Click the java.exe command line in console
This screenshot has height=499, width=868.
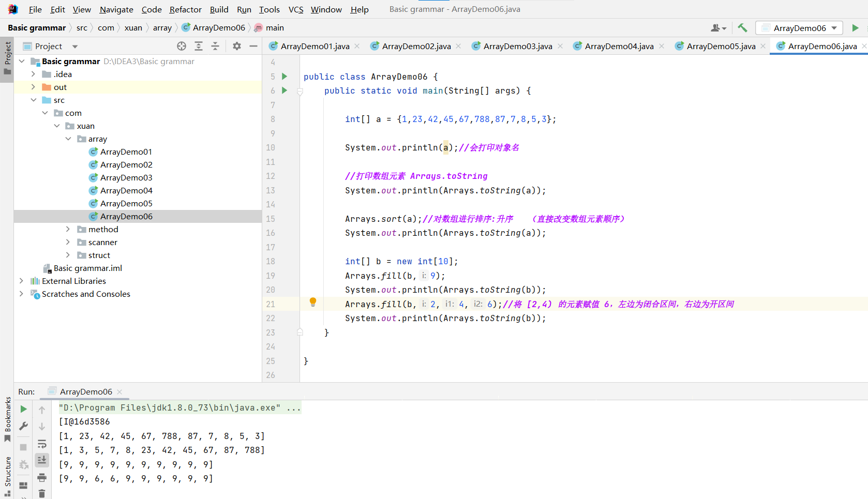point(179,407)
